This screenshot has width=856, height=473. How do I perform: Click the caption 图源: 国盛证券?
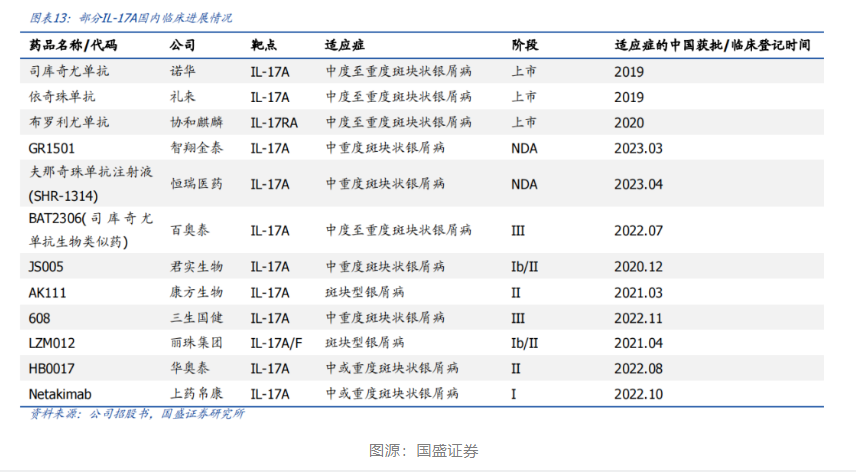point(424,451)
